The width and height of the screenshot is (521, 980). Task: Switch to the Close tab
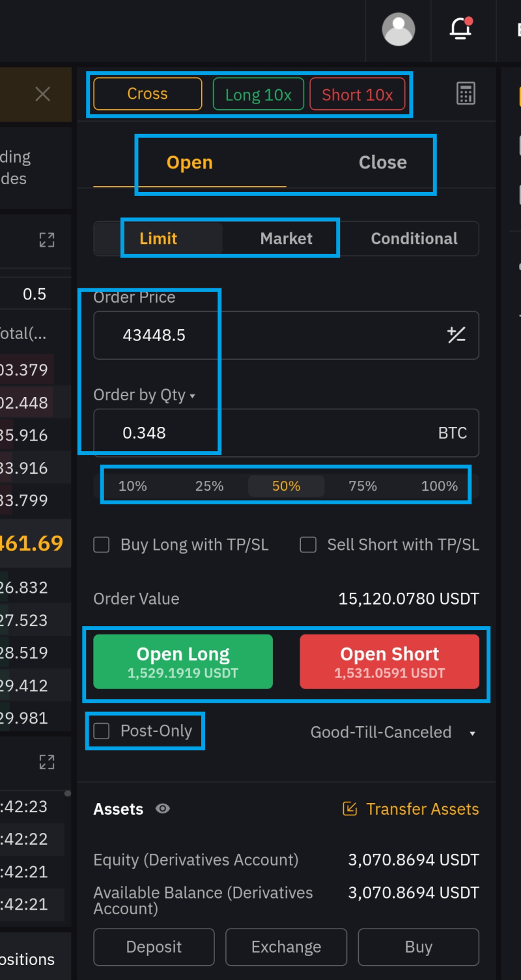382,163
